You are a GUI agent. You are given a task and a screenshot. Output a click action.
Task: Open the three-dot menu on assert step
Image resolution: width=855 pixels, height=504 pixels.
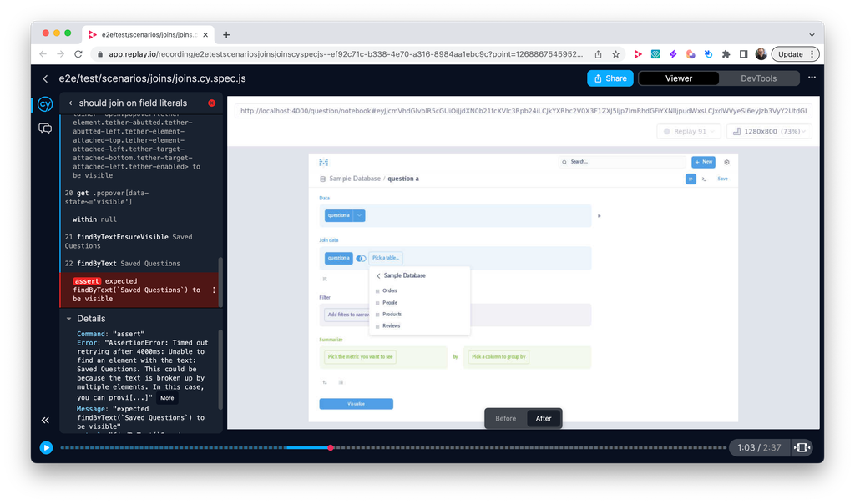[x=214, y=290]
